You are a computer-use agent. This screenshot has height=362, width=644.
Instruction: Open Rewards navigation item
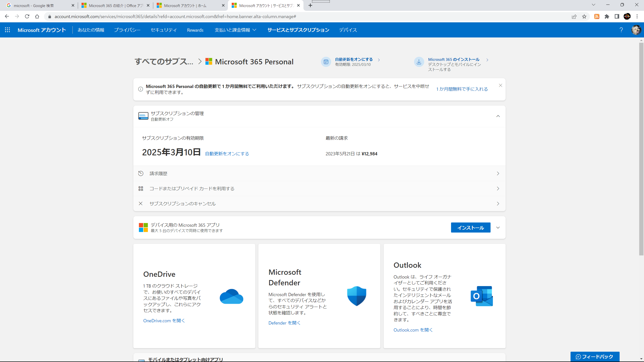pos(195,30)
